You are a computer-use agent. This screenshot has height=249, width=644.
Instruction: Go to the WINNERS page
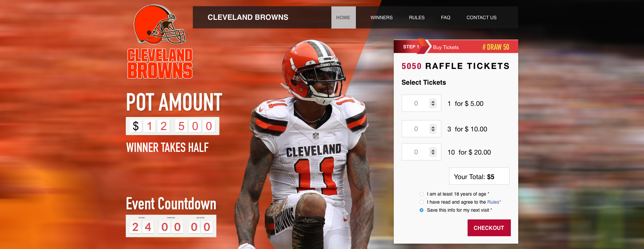tap(381, 17)
